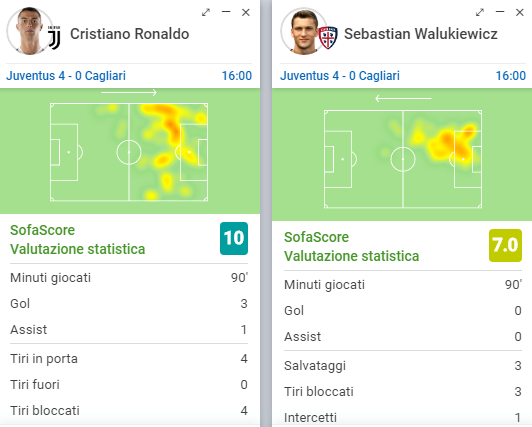This screenshot has width=532, height=427.
Task: Open Sebastian Walukiewicz's profile photo
Action: tap(303, 31)
